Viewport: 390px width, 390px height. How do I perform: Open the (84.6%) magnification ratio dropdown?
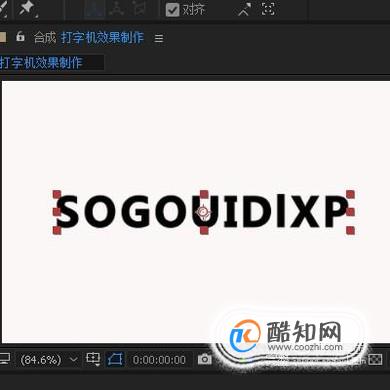point(48,360)
